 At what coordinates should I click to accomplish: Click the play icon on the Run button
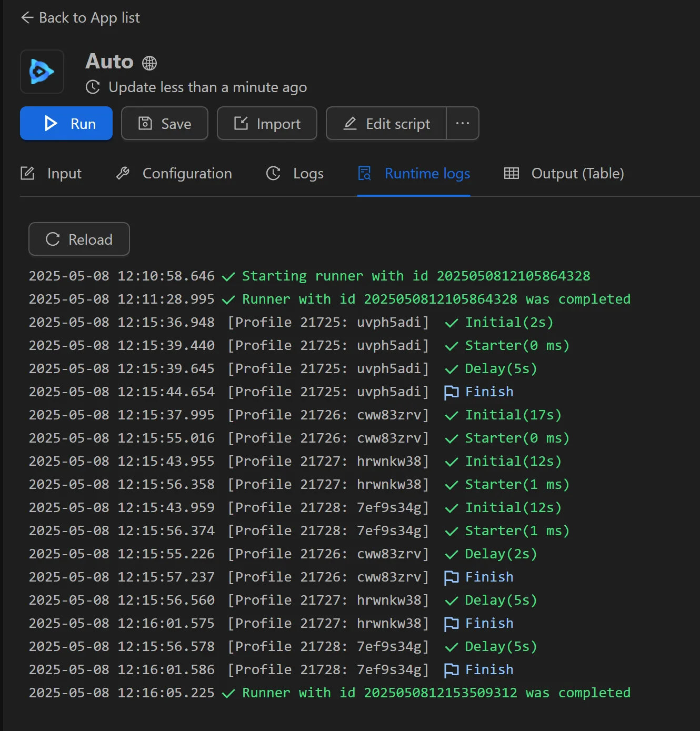pos(51,123)
